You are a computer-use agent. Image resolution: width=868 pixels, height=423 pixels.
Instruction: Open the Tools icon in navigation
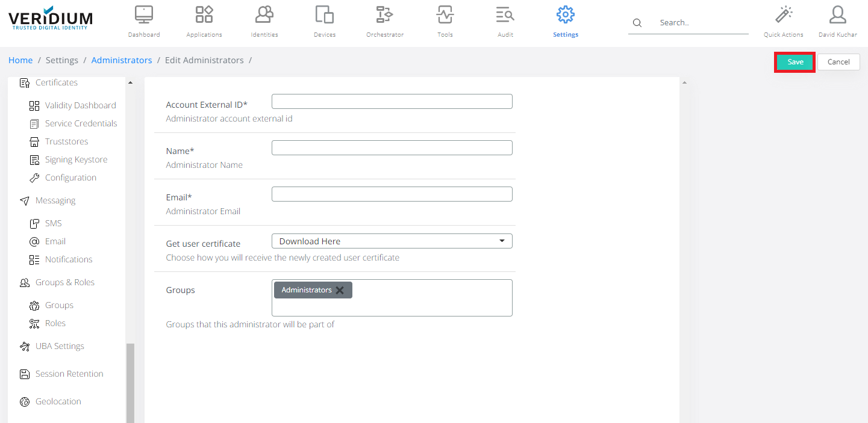click(445, 14)
